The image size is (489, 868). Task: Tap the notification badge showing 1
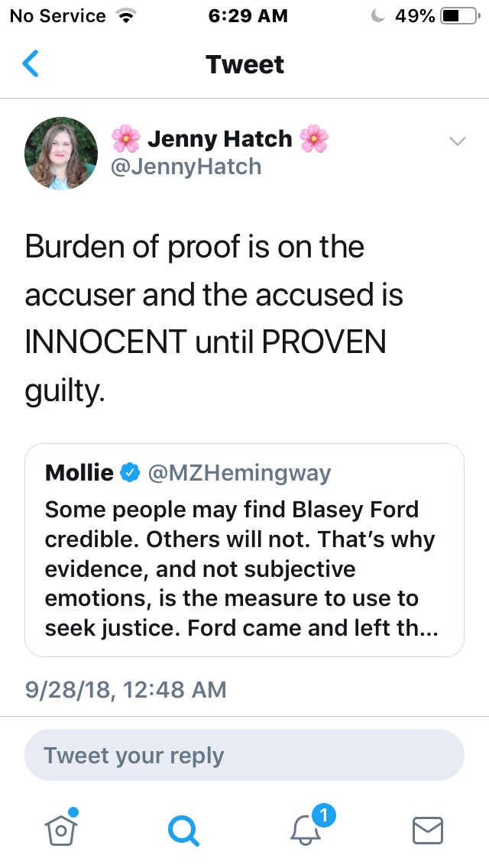point(325,816)
